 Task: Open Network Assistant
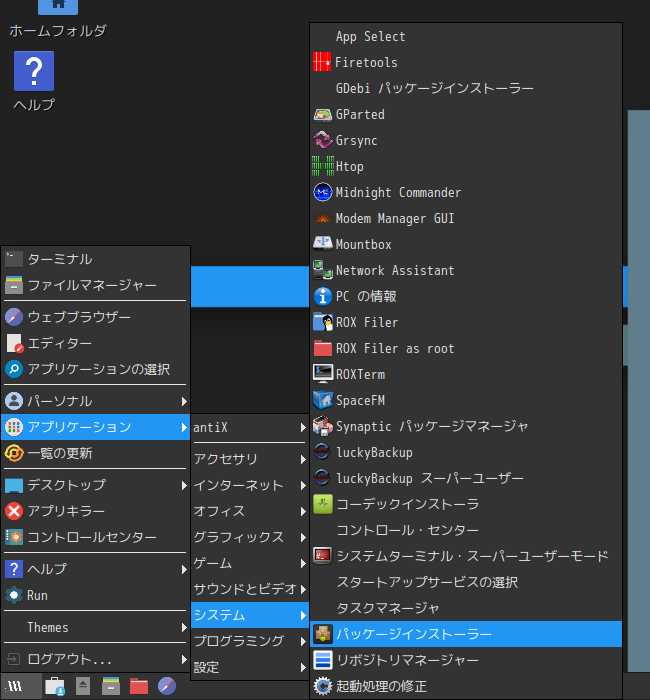pos(466,270)
